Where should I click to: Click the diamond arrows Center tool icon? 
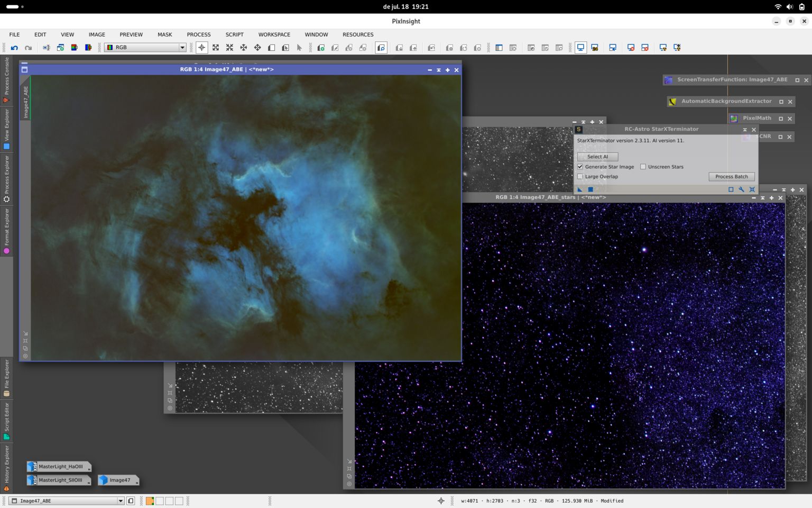point(257,48)
